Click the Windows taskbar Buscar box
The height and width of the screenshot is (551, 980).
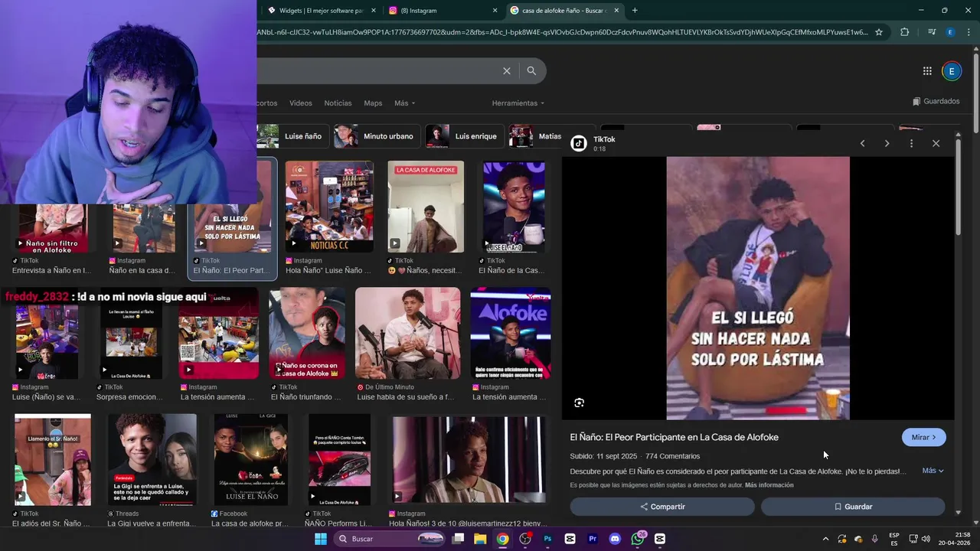point(390,539)
